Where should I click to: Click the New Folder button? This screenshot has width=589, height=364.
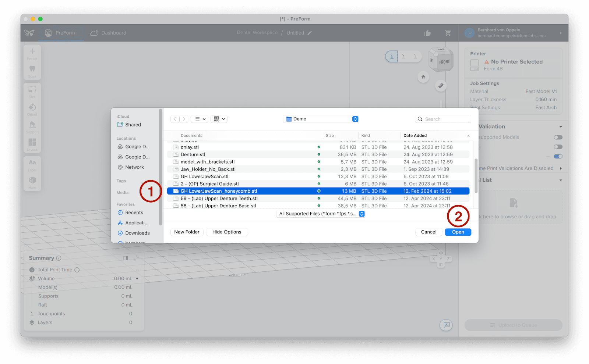point(187,232)
